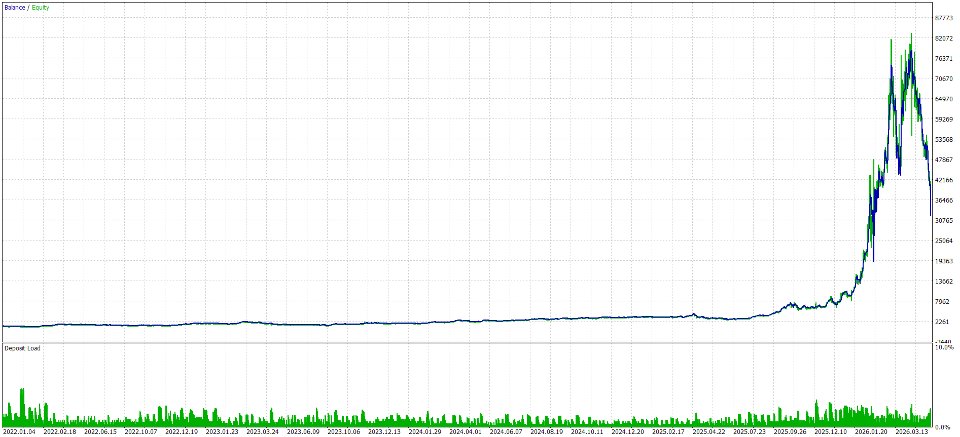Select the 2025.09.26 date label
The width and height of the screenshot is (960, 437).
click(x=790, y=431)
